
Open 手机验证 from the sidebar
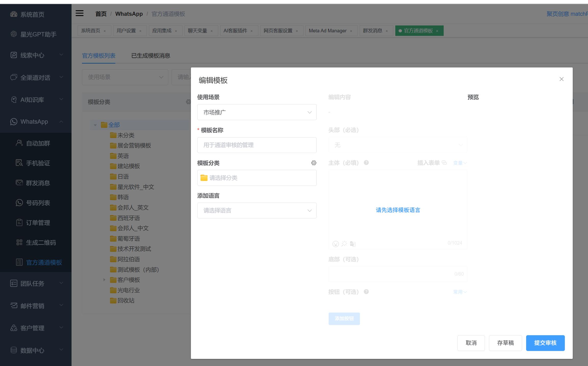click(38, 163)
